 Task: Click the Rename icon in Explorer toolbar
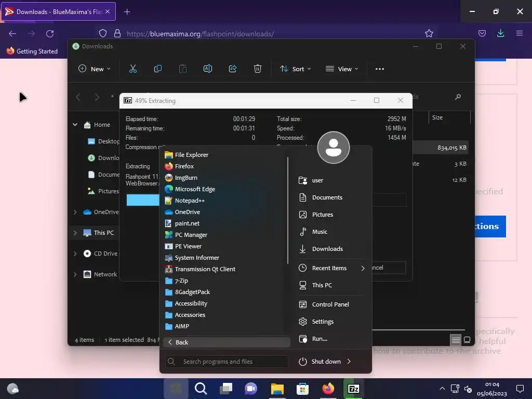tap(208, 69)
